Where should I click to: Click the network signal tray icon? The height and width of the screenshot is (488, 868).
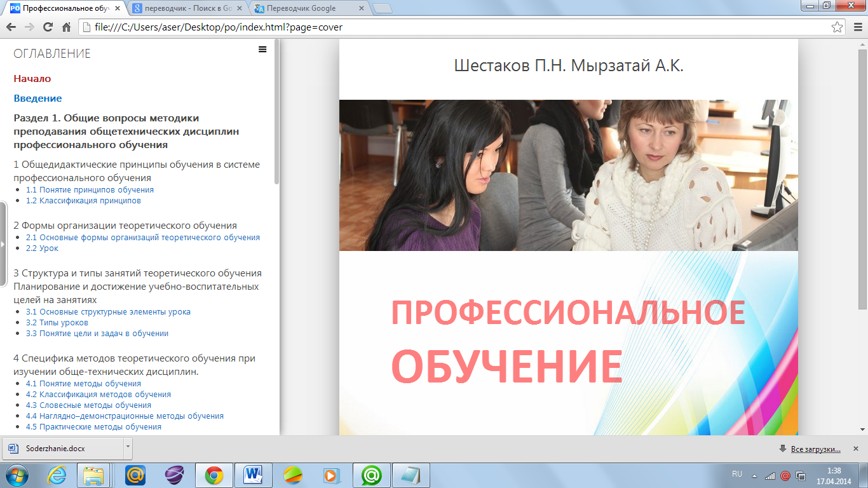click(770, 475)
